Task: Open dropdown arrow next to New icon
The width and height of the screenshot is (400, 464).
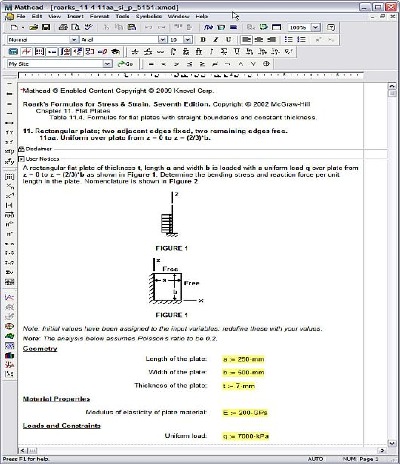Action: pyautogui.click(x=23, y=27)
